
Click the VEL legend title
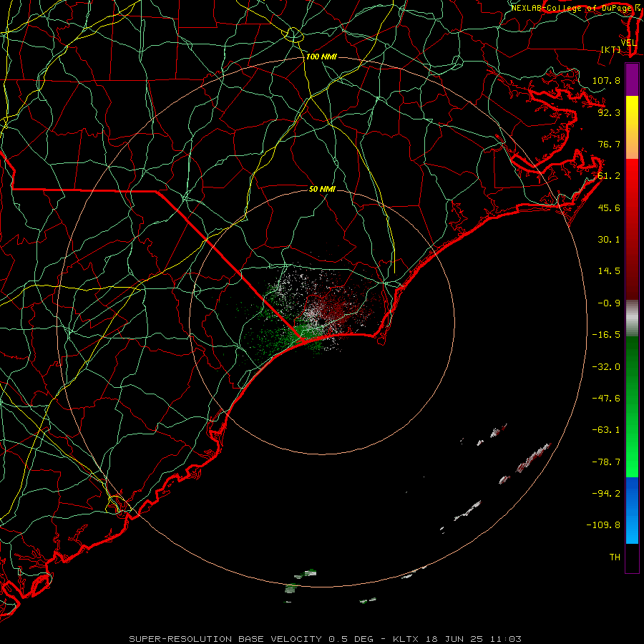click(x=628, y=43)
